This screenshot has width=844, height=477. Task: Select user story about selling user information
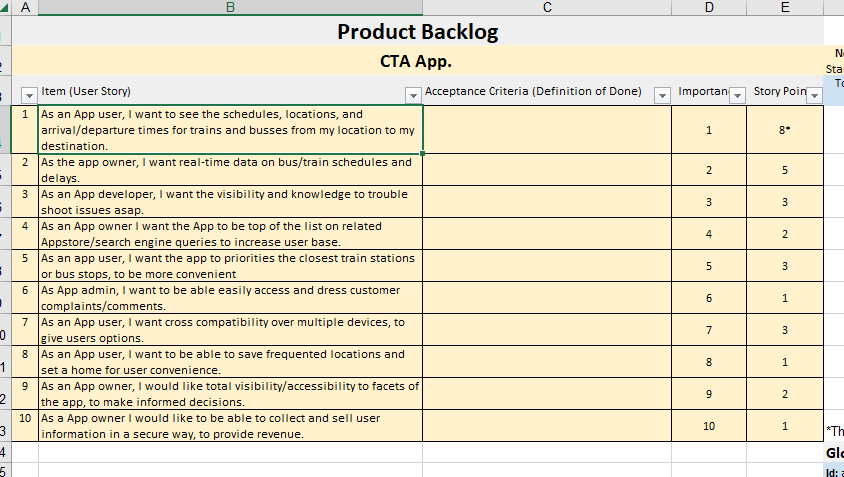[x=230, y=425]
